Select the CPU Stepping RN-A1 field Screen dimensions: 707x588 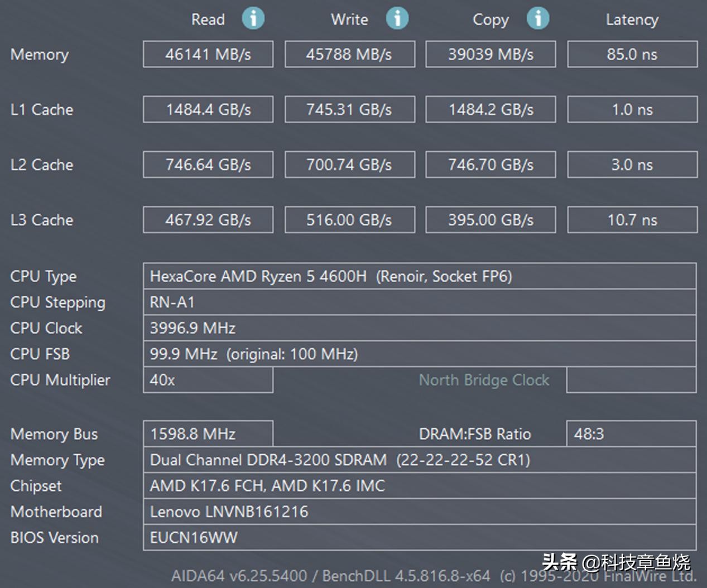click(x=419, y=302)
